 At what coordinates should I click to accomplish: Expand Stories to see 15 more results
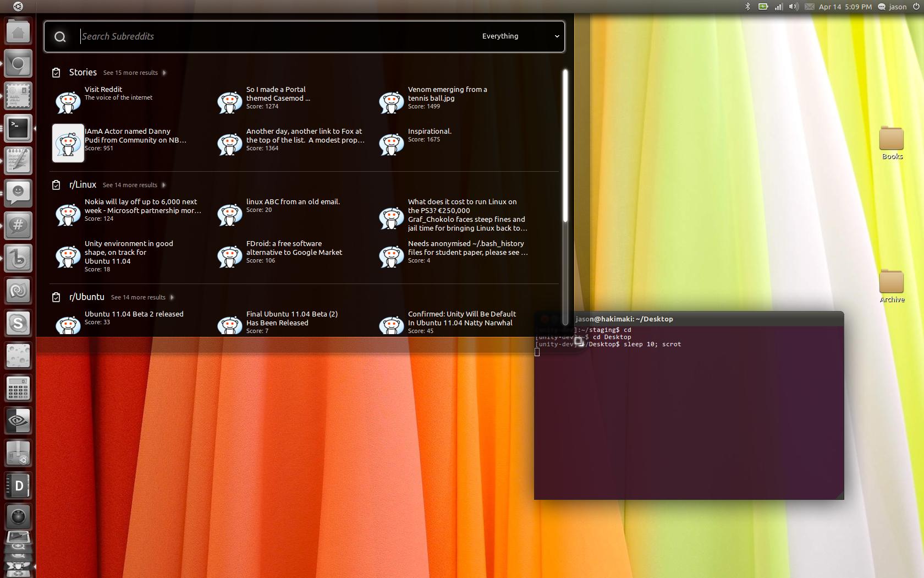click(135, 73)
